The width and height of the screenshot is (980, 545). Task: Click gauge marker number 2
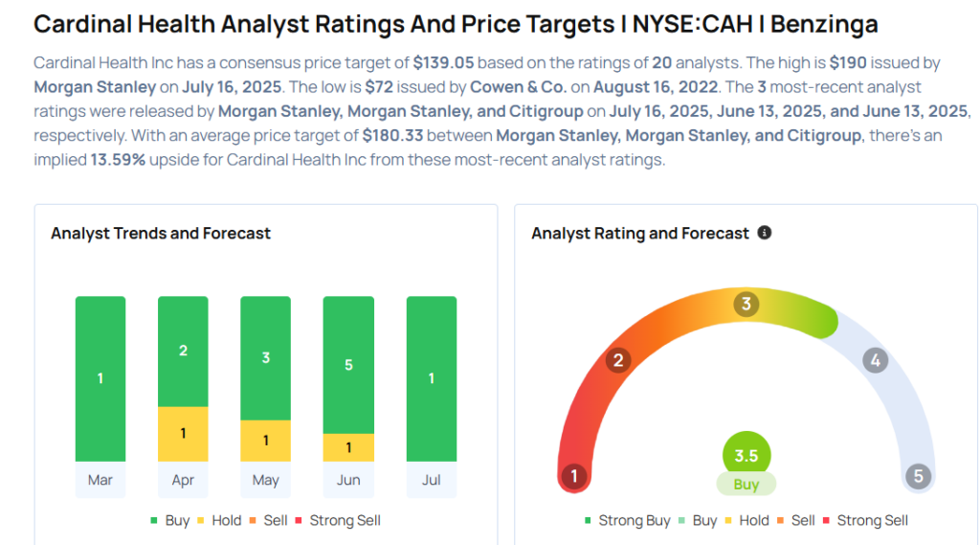(618, 360)
